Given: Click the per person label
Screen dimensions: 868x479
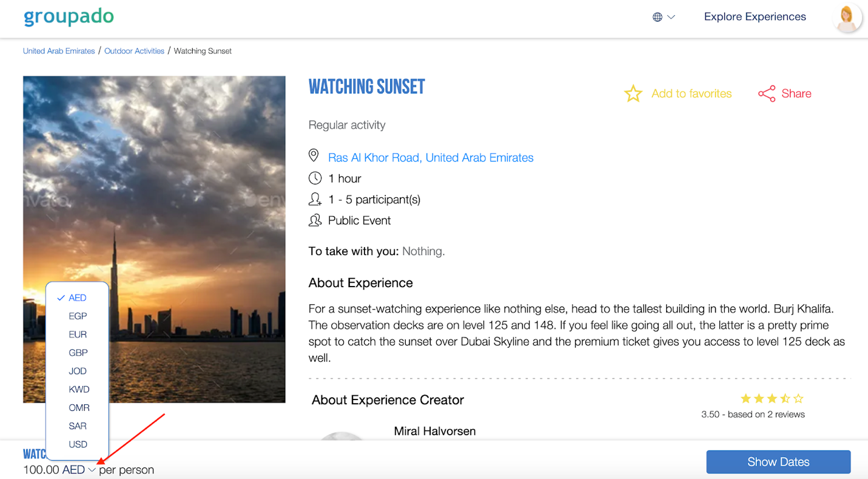Looking at the screenshot, I should point(127,470).
